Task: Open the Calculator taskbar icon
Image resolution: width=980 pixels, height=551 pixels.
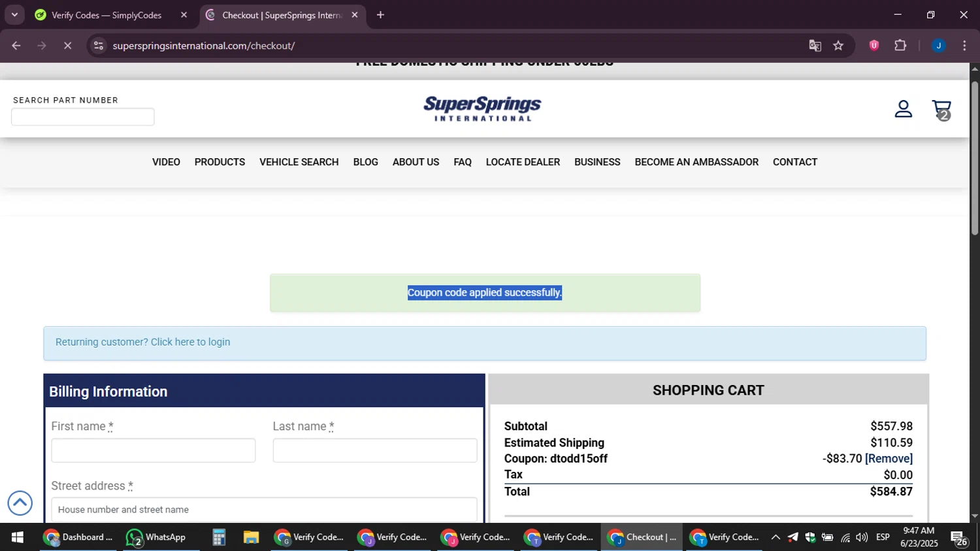Action: [x=219, y=537]
